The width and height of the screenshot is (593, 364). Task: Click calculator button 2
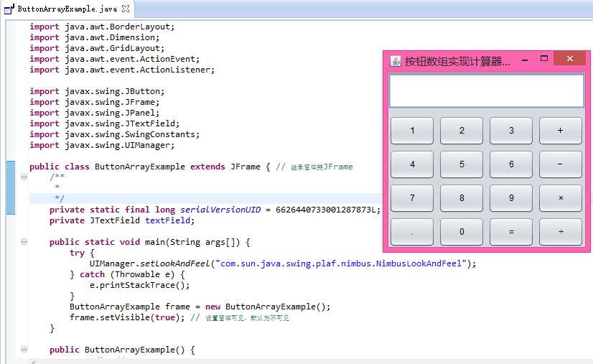coord(462,131)
